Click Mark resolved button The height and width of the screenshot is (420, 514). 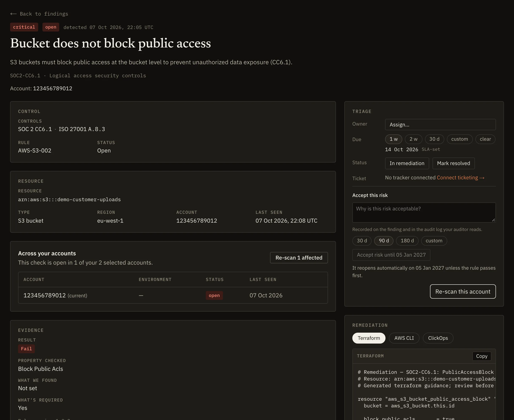pos(454,163)
